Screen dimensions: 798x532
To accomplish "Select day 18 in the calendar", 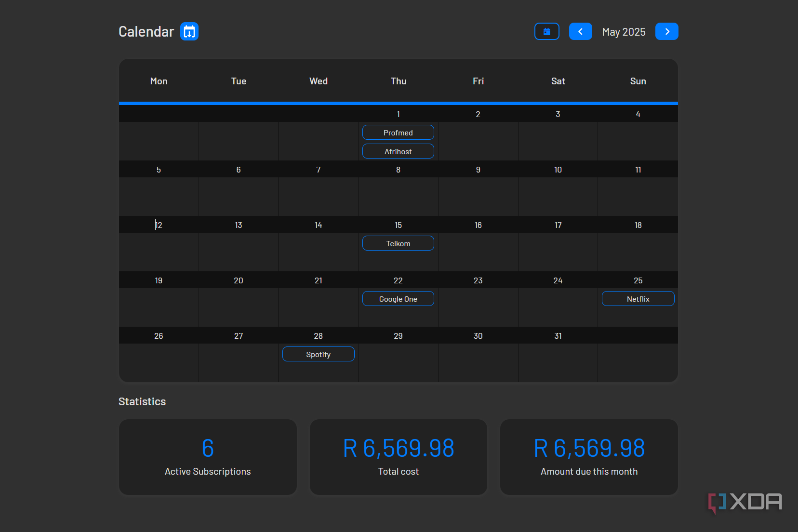I will (638, 225).
